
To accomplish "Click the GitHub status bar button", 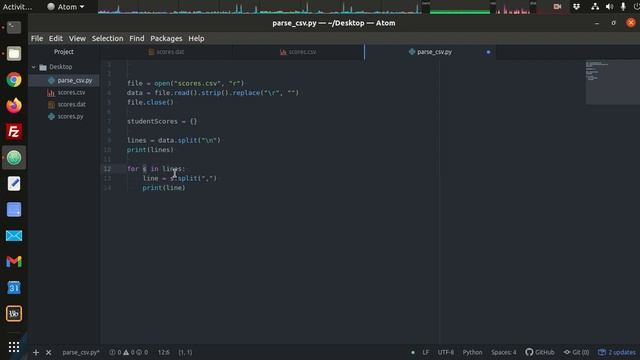I will 540,352.
